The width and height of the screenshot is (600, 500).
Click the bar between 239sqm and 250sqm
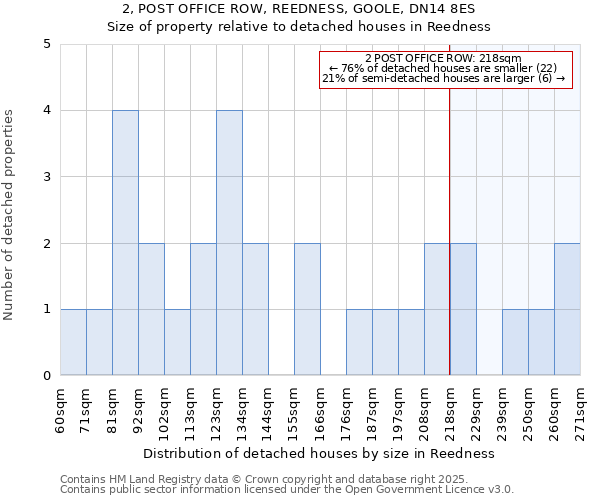[515, 342]
